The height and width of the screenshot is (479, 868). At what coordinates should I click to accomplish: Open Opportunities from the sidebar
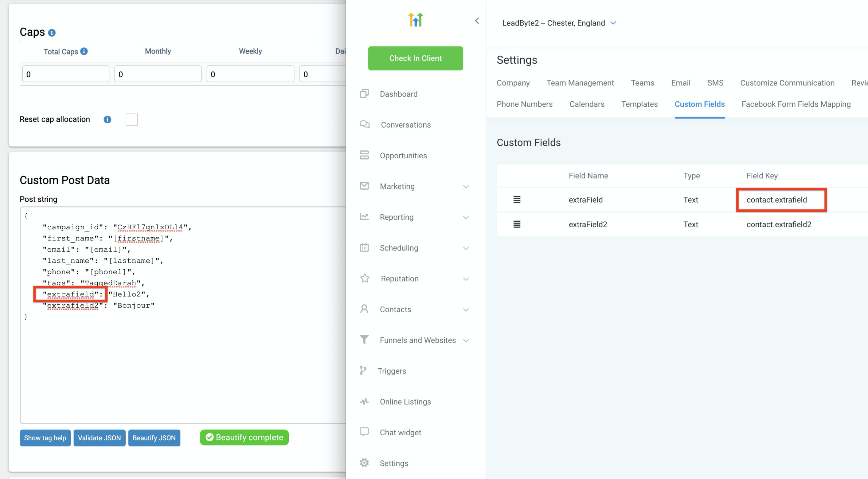click(403, 156)
